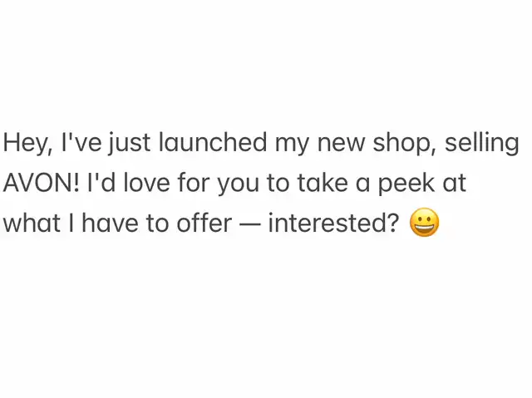The image size is (532, 398).
Task: Click on the word "take"
Action: [x=323, y=183]
